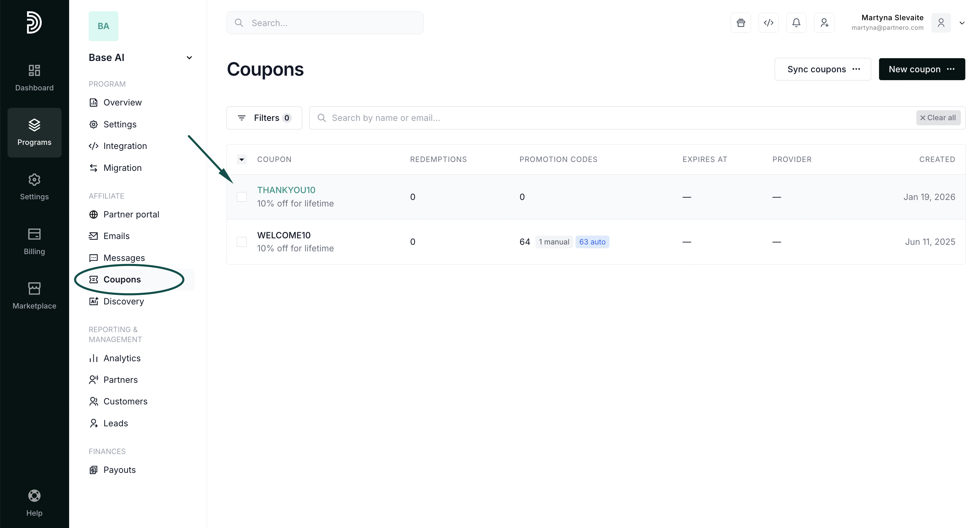Open Billing in left rail
The width and height of the screenshot is (980, 528).
click(34, 241)
